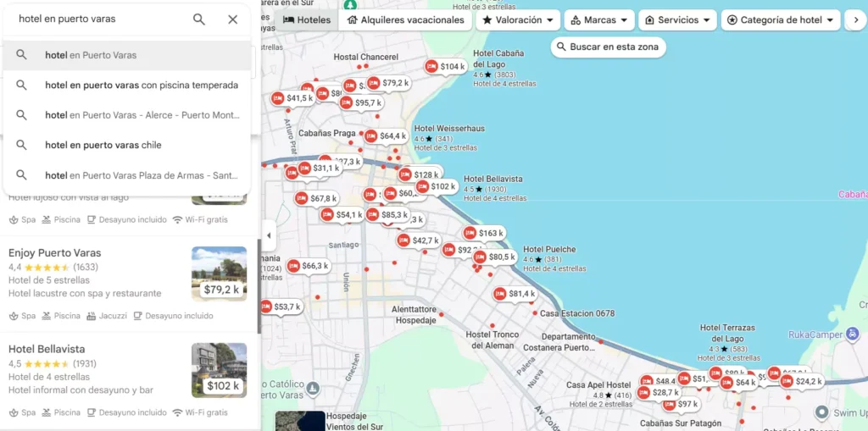Click the $54,1 k map marker

[342, 215]
